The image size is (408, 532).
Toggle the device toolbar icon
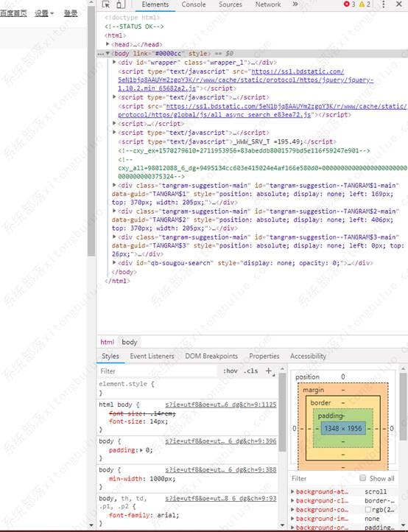pyautogui.click(x=120, y=4)
